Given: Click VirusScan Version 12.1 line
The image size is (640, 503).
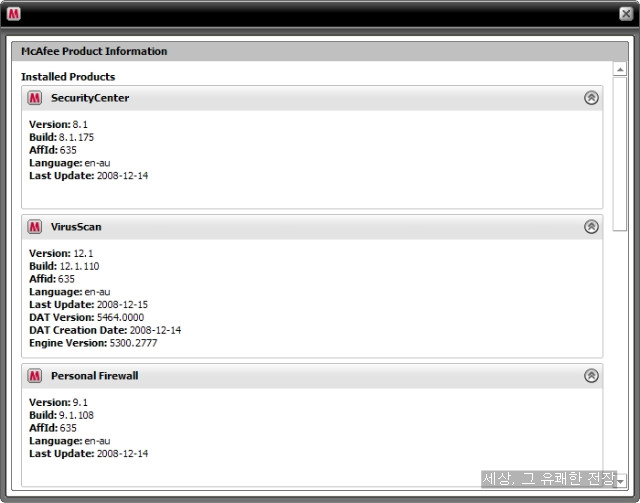Looking at the screenshot, I should pyautogui.click(x=61, y=253).
